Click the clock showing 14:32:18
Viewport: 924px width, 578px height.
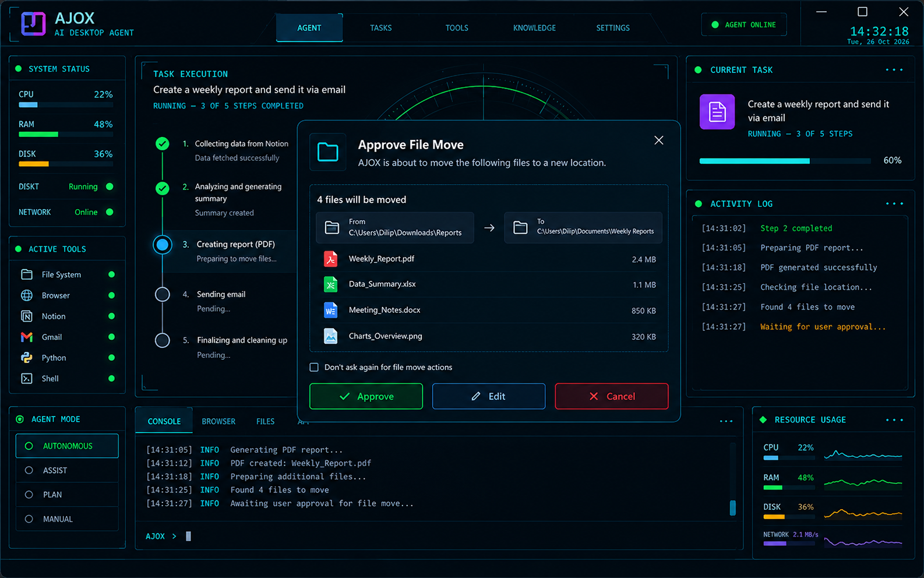[x=879, y=31]
